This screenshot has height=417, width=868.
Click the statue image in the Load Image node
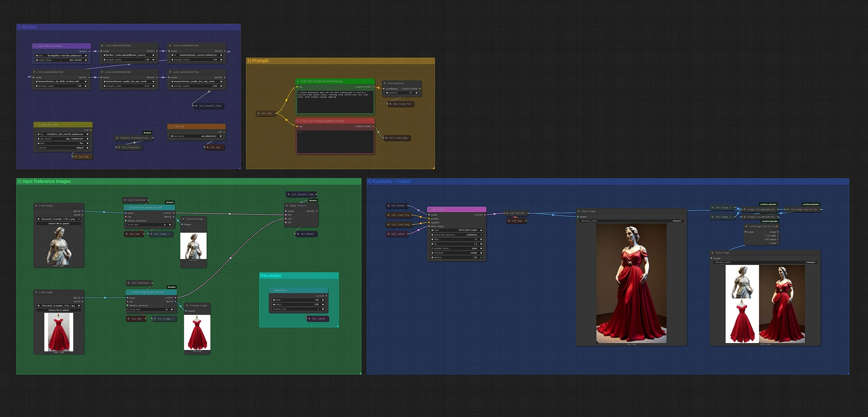click(x=59, y=246)
